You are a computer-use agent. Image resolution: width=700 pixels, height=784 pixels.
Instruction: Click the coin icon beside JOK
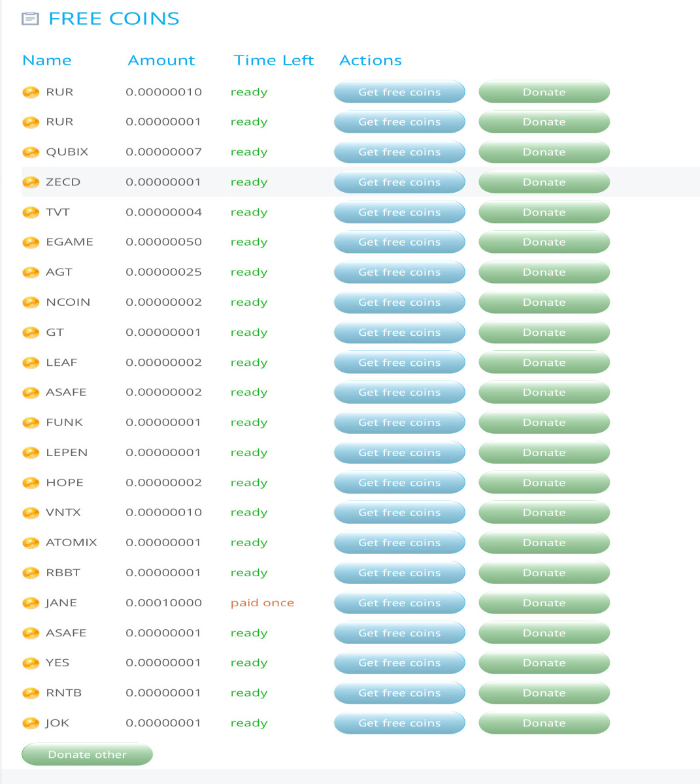[31, 723]
